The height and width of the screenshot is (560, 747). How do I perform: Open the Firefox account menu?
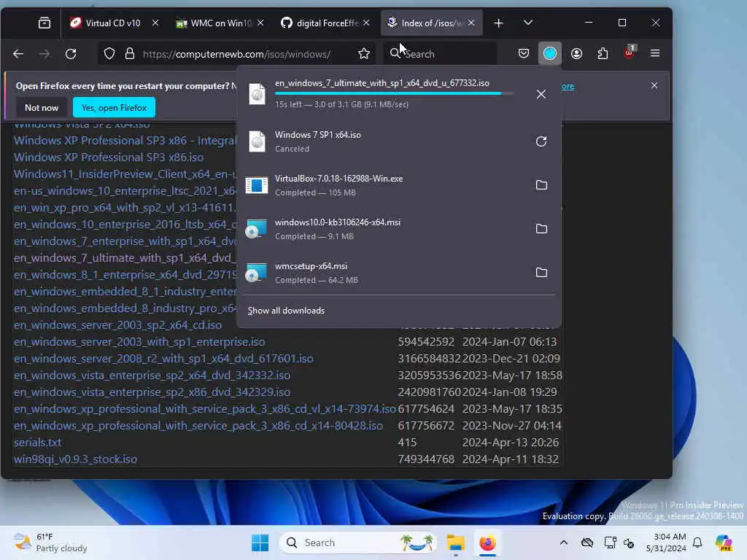pyautogui.click(x=576, y=53)
